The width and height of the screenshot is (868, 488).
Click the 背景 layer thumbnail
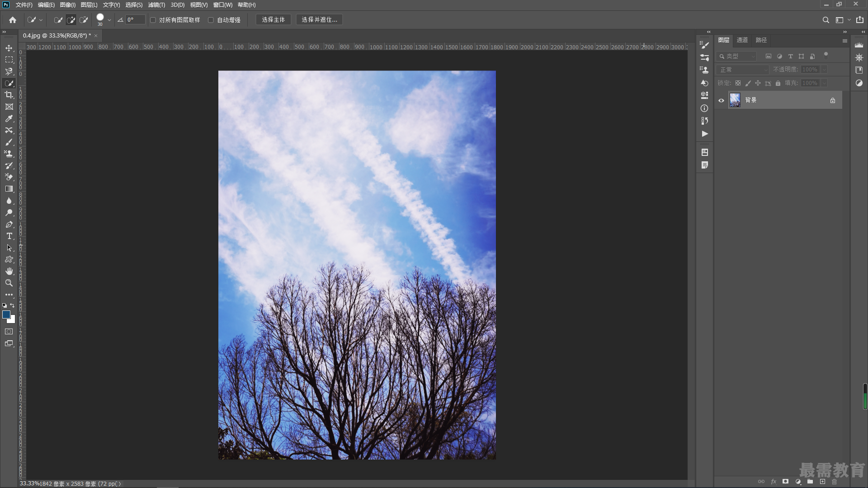point(735,100)
